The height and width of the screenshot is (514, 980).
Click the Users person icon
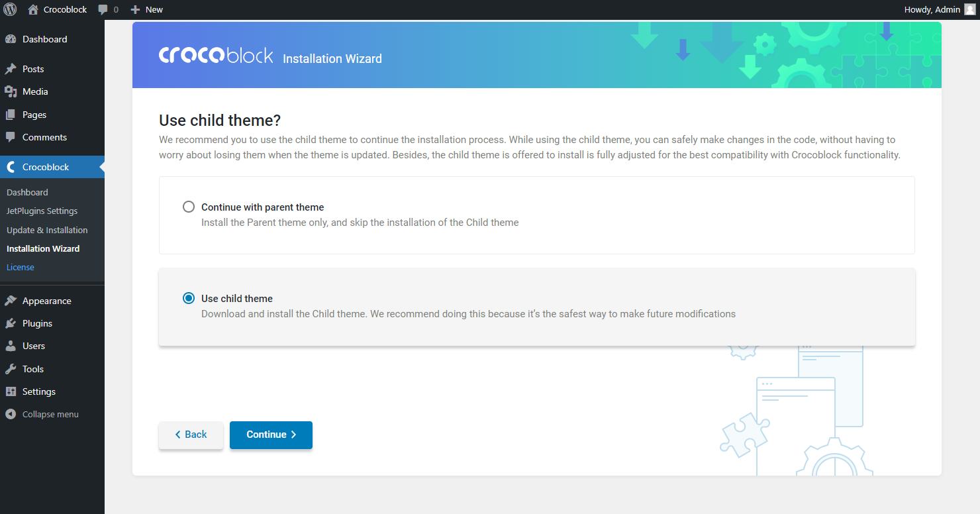[11, 346]
